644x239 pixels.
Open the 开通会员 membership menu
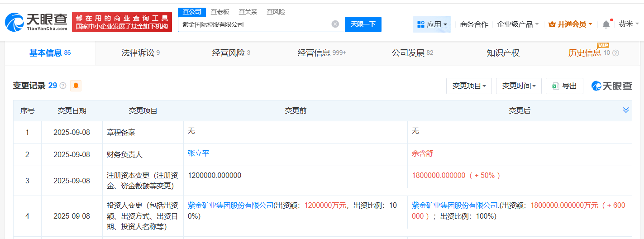pos(570,24)
